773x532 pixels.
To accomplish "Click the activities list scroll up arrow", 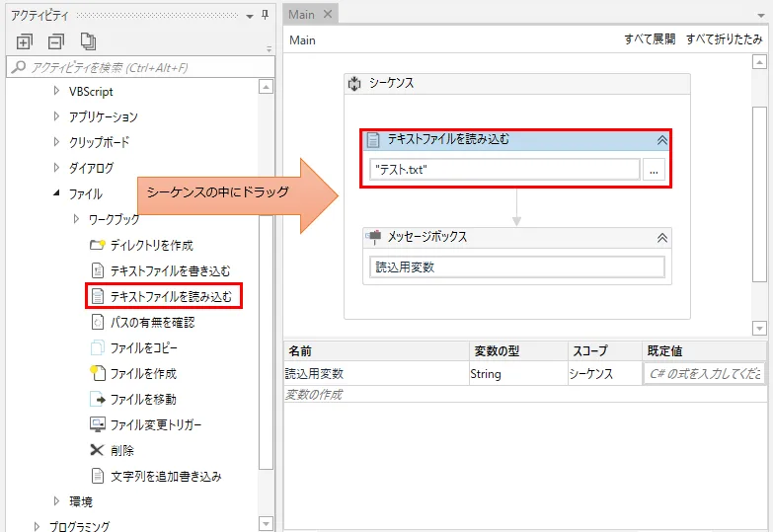I will pos(266,87).
